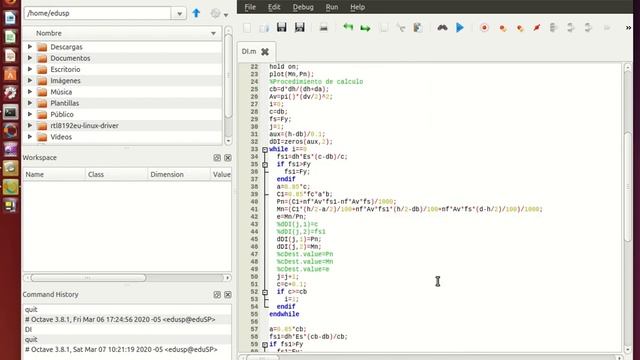Sort Workspace by the Class column
This screenshot has height=360, width=640.
[x=116, y=174]
